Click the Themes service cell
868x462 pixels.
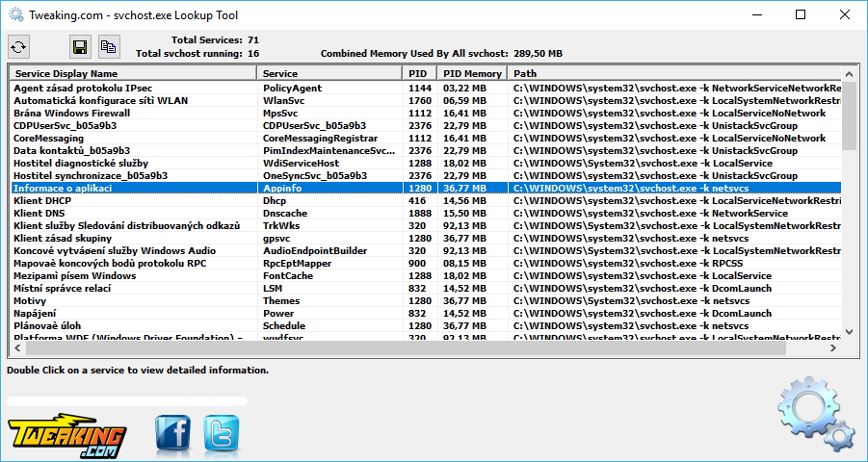pos(281,301)
